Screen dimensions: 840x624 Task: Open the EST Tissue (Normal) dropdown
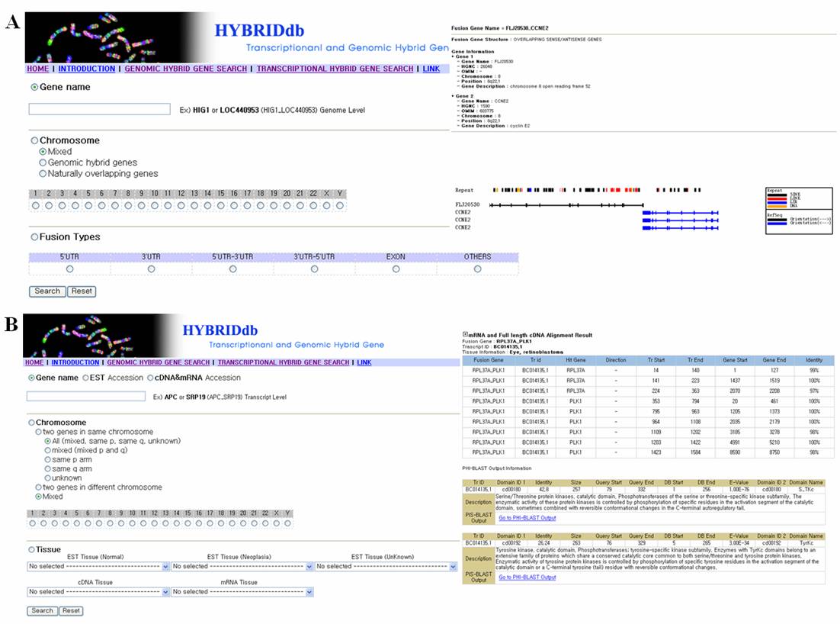click(x=98, y=566)
